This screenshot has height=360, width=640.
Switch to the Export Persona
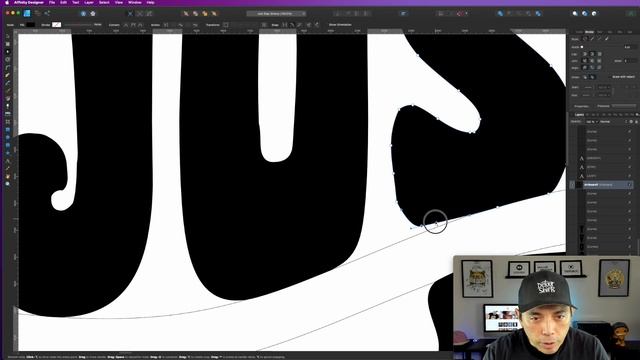click(47, 13)
